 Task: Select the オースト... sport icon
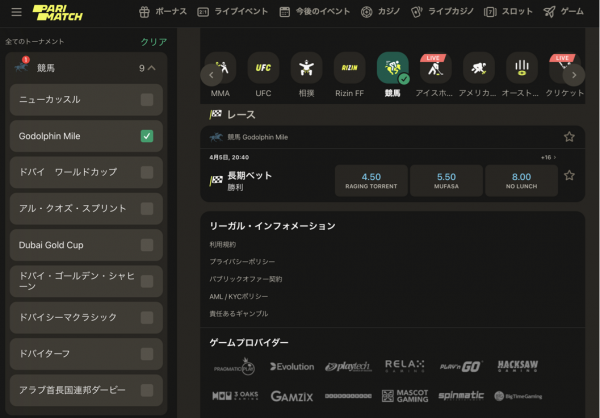[x=522, y=68]
